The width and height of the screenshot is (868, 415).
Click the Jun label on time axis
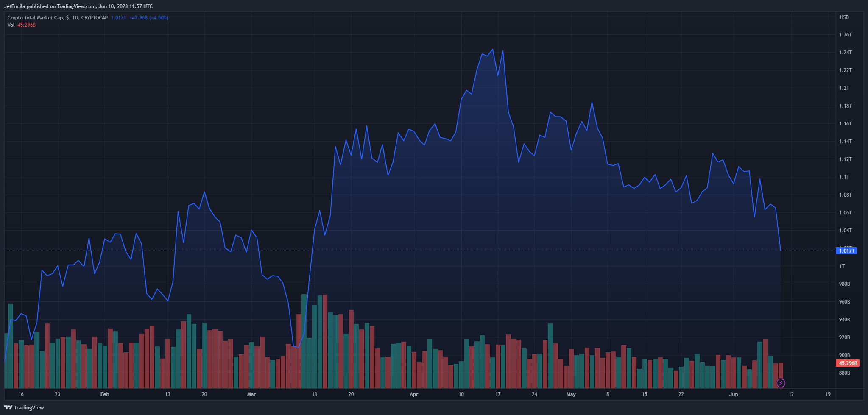click(734, 394)
